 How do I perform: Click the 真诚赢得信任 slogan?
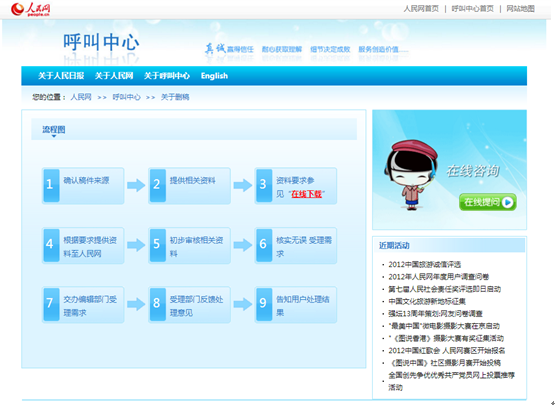click(229, 49)
